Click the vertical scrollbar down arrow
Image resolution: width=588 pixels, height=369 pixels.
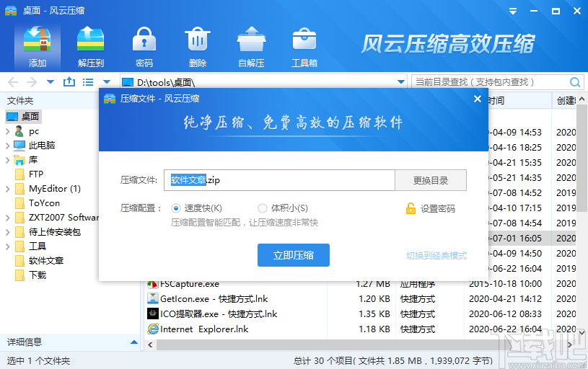[x=582, y=332]
